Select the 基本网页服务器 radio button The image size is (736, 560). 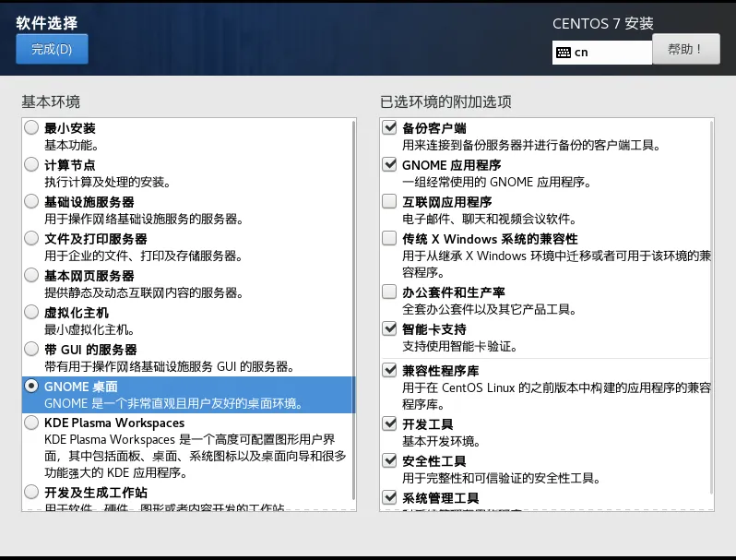[31, 275]
